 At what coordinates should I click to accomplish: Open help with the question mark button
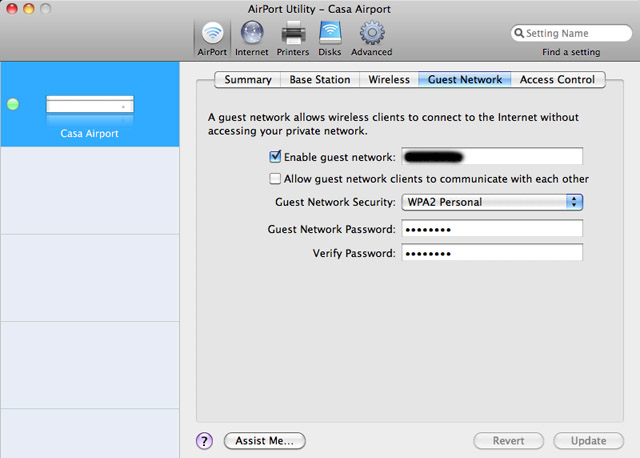click(204, 441)
